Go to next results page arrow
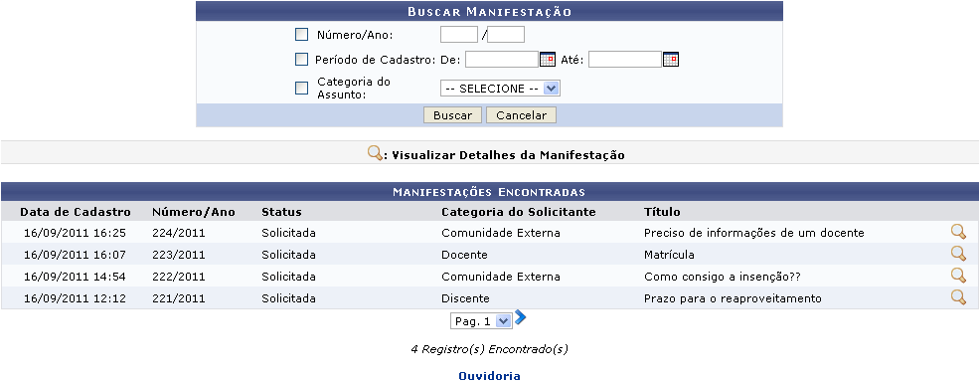Image resolution: width=980 pixels, height=382 pixels. pos(520,318)
